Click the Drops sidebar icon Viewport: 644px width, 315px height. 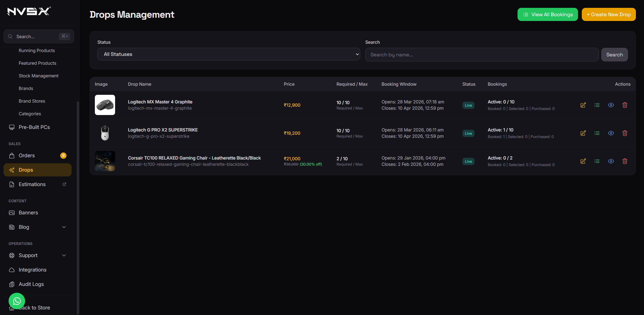click(x=12, y=170)
